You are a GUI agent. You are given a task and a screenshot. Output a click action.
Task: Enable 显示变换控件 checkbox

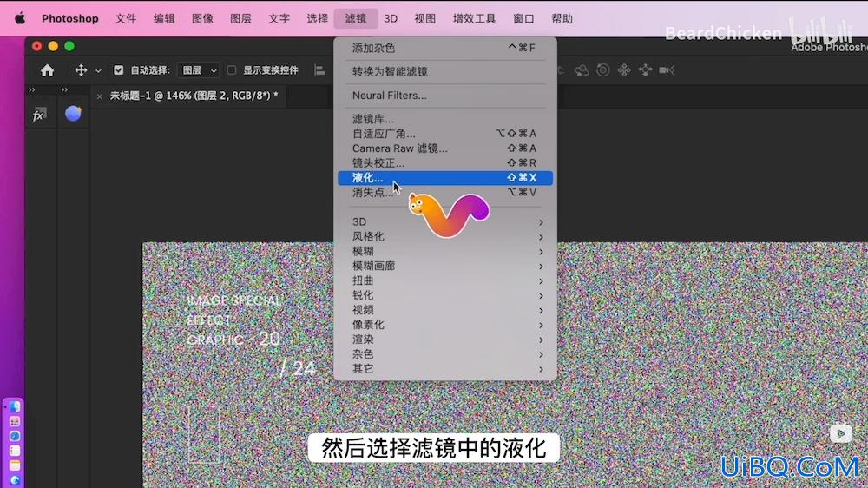pyautogui.click(x=232, y=70)
